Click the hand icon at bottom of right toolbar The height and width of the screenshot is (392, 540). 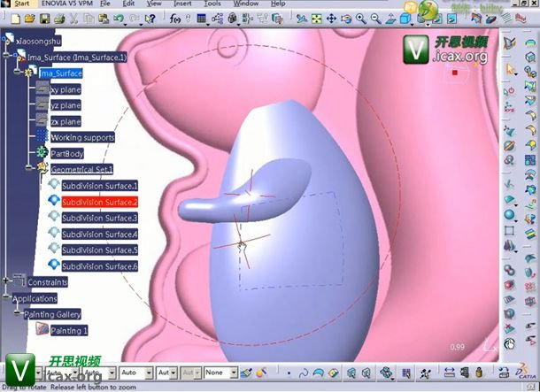pos(509,343)
